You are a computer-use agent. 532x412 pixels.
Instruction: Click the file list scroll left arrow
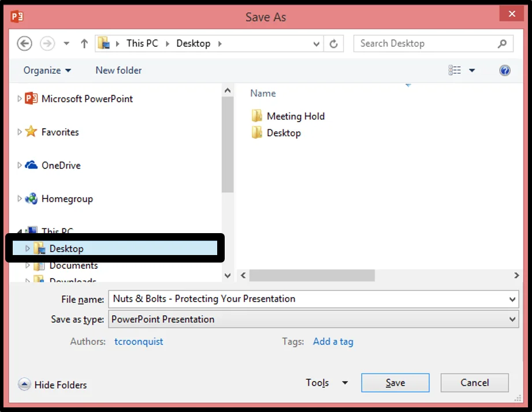243,275
